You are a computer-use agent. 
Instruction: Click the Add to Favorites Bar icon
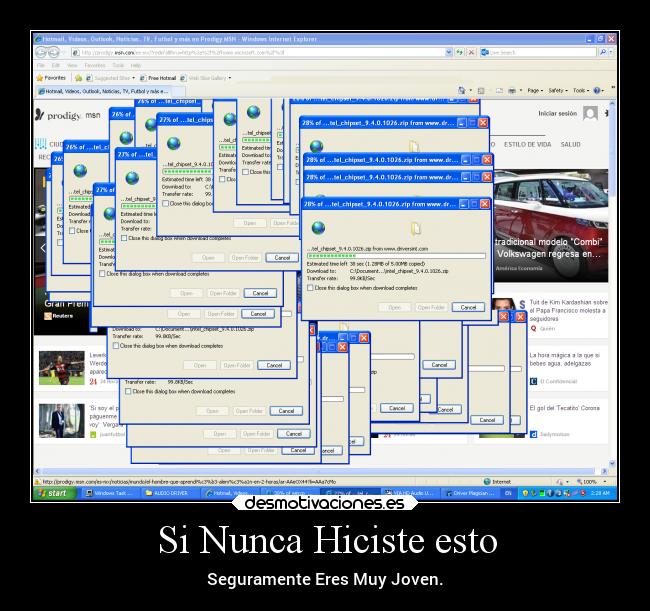(x=78, y=78)
